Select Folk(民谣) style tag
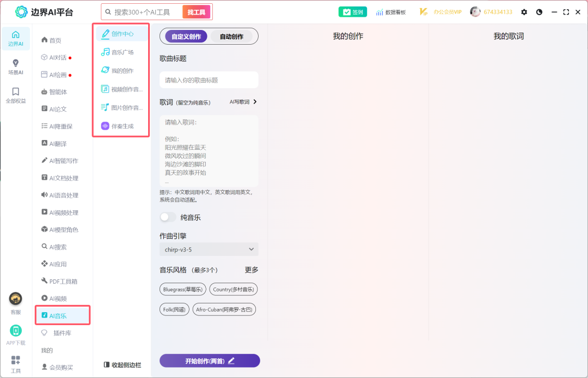 (174, 309)
